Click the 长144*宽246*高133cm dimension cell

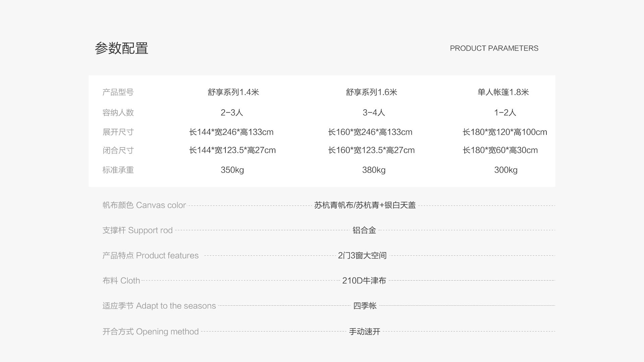tap(231, 132)
